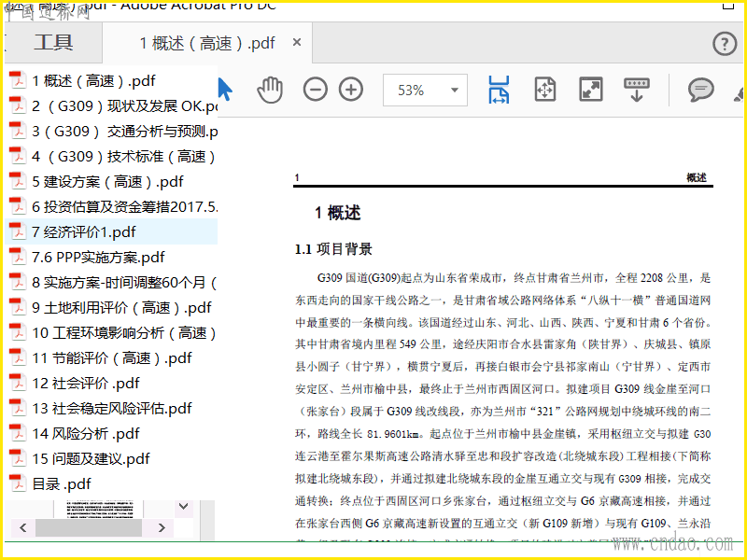Click PDF icon beside 5 建设方案（高速）.pdf
This screenshot has height=560, width=747.
(18, 181)
